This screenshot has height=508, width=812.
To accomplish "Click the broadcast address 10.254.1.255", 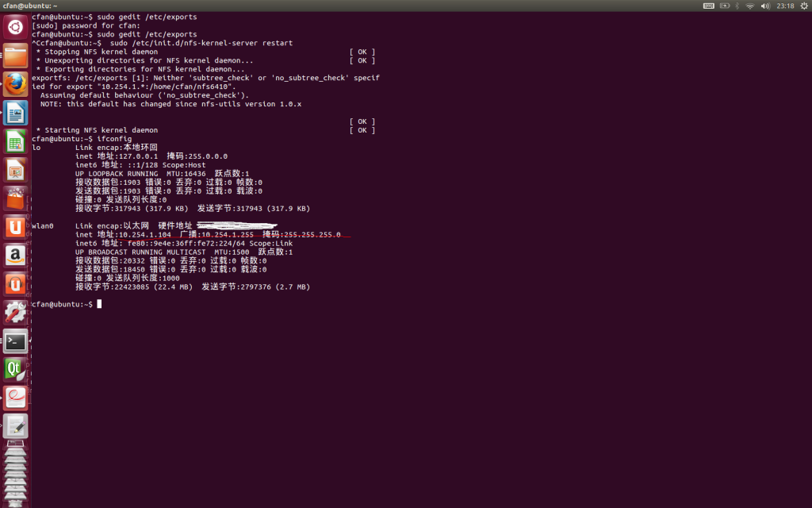I will click(x=228, y=235).
